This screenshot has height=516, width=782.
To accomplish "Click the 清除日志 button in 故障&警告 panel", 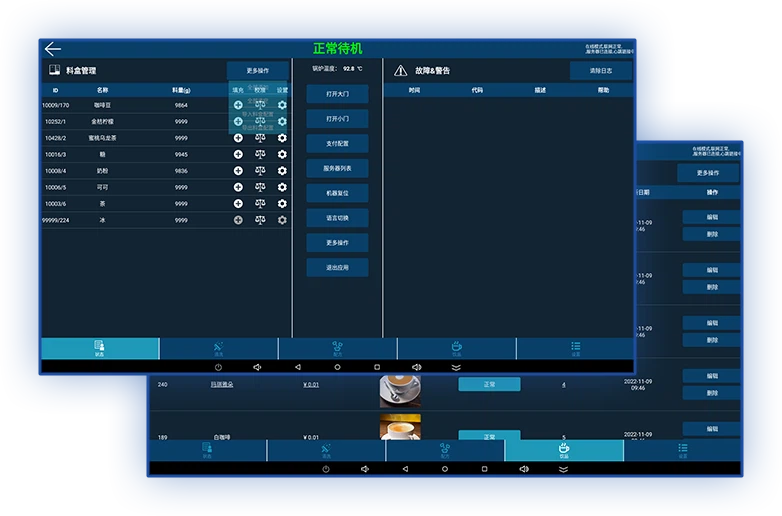I will pyautogui.click(x=601, y=71).
